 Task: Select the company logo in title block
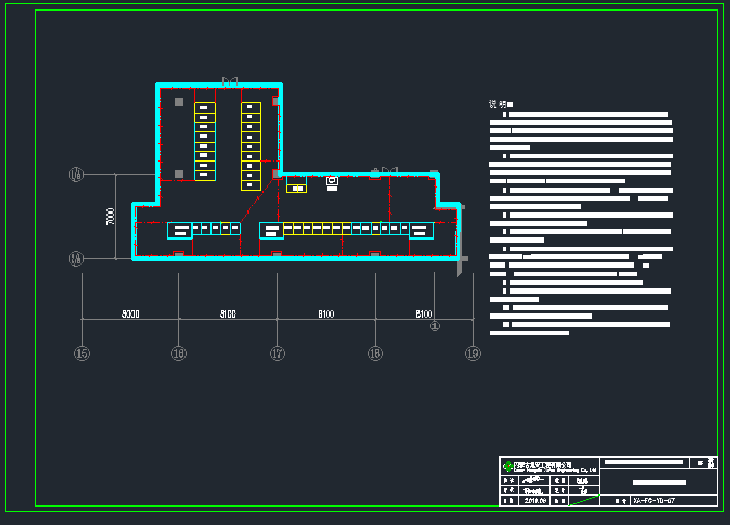tap(507, 467)
